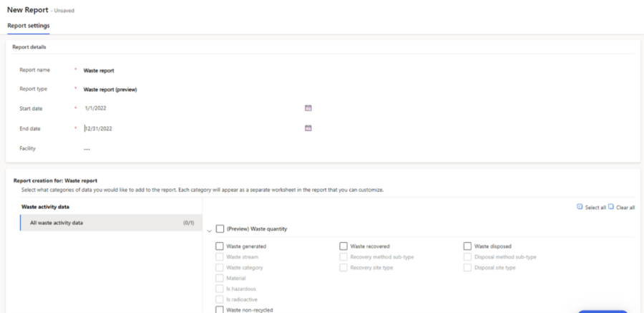Open the Start date calendar picker

coord(308,108)
